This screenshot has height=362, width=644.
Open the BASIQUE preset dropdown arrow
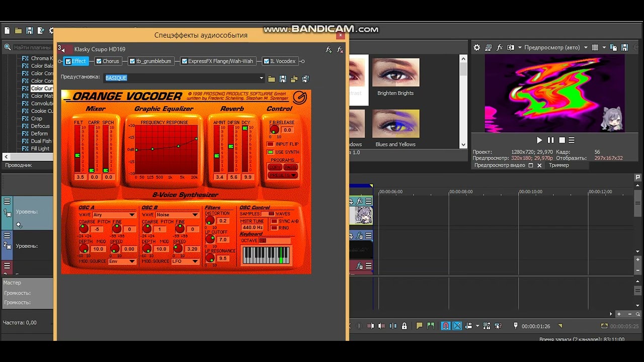pos(261,78)
